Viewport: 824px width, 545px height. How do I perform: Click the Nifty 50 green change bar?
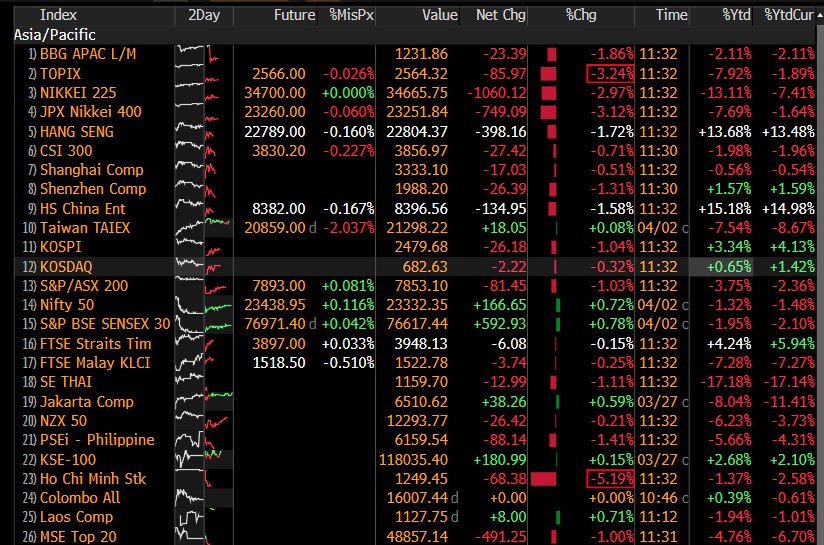click(x=558, y=305)
